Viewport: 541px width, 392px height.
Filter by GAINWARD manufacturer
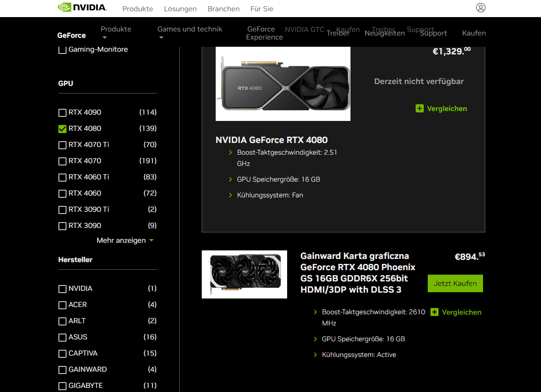[62, 370]
